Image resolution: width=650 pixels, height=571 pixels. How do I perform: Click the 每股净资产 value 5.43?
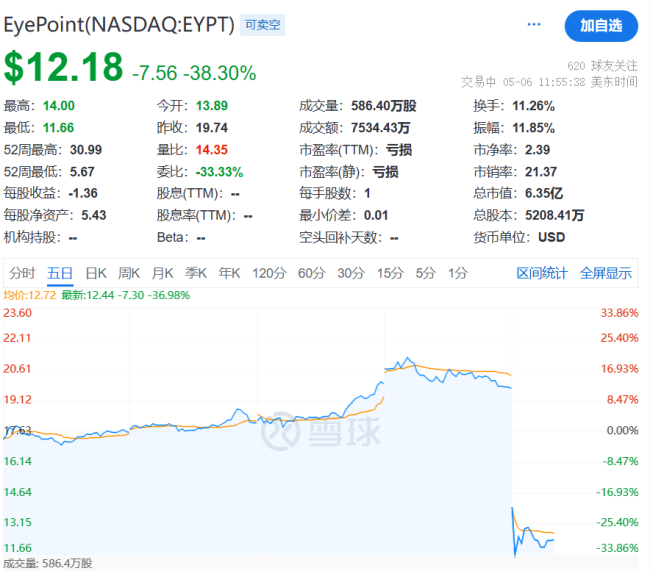pos(94,215)
